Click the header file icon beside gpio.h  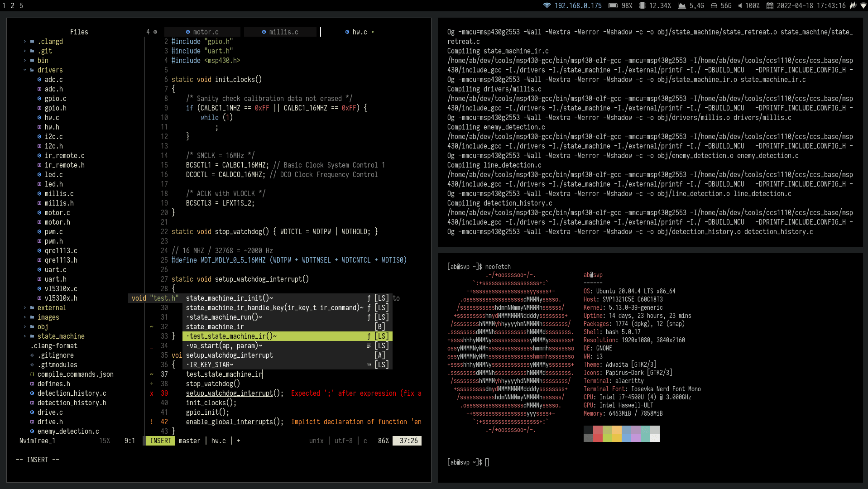39,108
